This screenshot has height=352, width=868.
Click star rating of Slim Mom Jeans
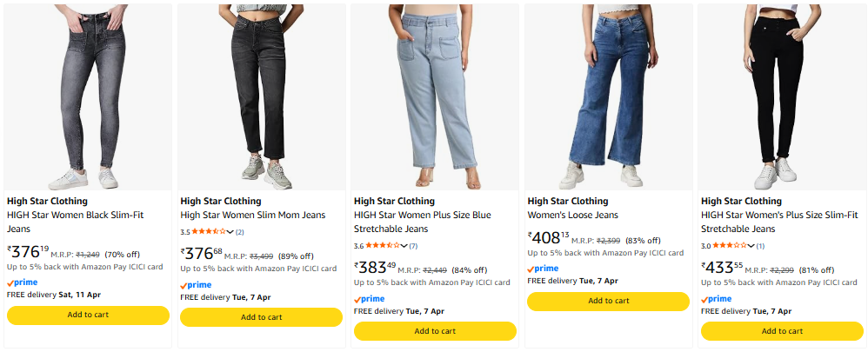pos(209,232)
